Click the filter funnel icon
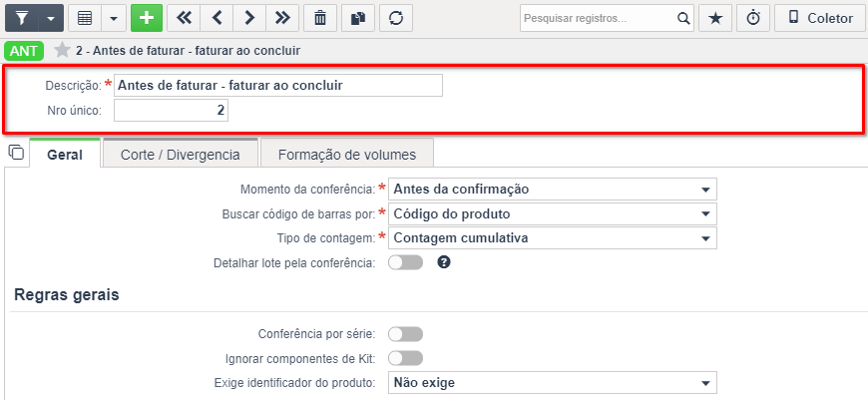This screenshot has height=400, width=868. (22, 18)
